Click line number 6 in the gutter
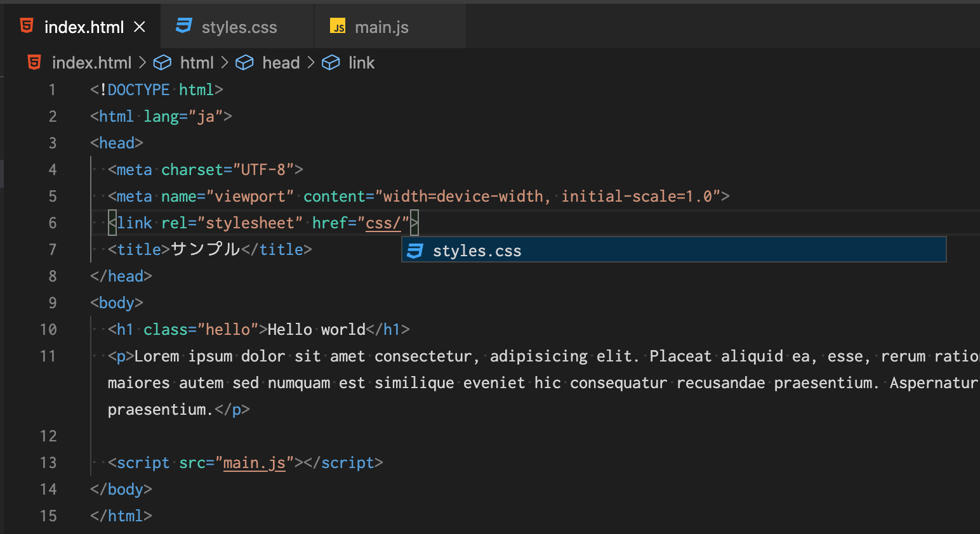The width and height of the screenshot is (980, 534). coord(53,223)
